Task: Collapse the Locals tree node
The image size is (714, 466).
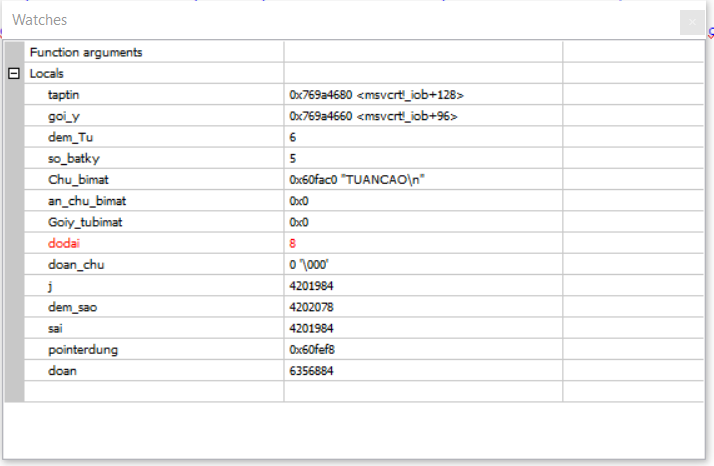Action: (14, 73)
